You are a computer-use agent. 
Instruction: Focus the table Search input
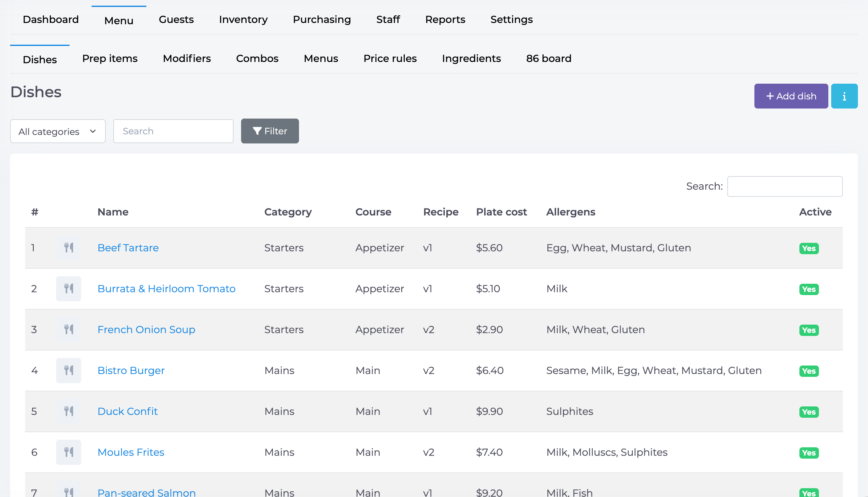[x=785, y=187]
